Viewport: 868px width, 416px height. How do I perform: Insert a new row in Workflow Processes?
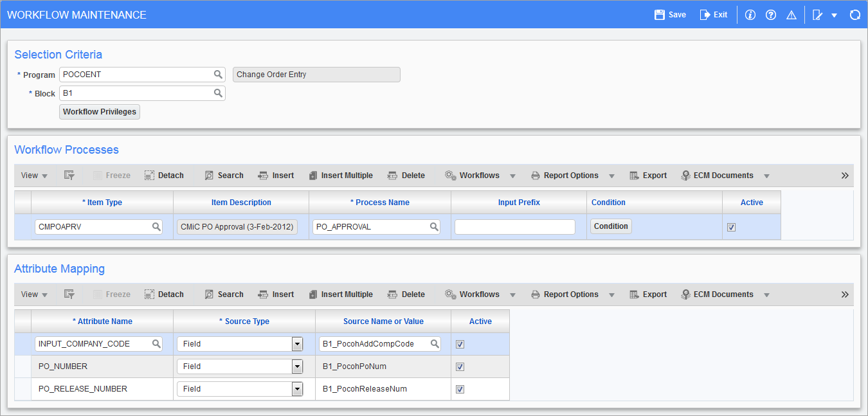[276, 175]
